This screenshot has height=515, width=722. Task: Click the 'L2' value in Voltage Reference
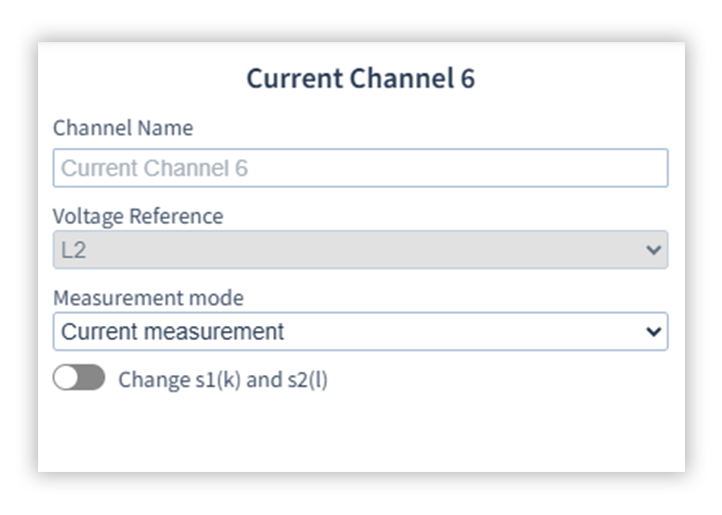click(74, 250)
